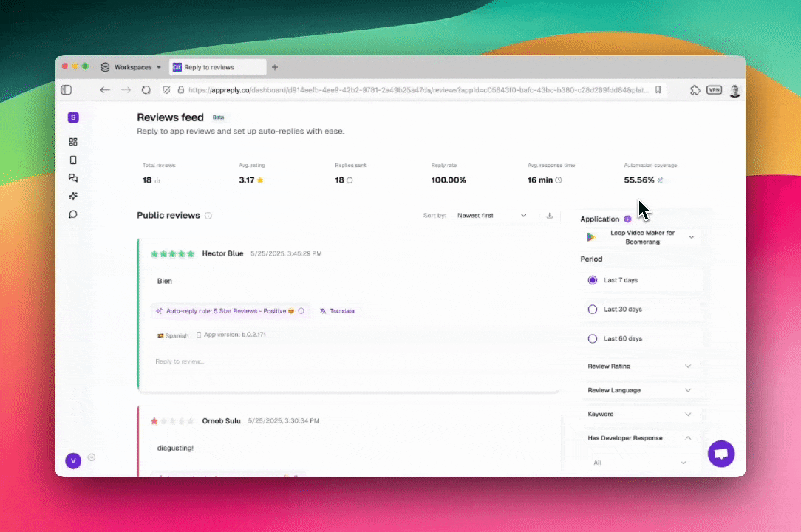Open the auto-reply sparkle icon in sidebar
Viewport: 801px width, 532px height.
tap(73, 197)
